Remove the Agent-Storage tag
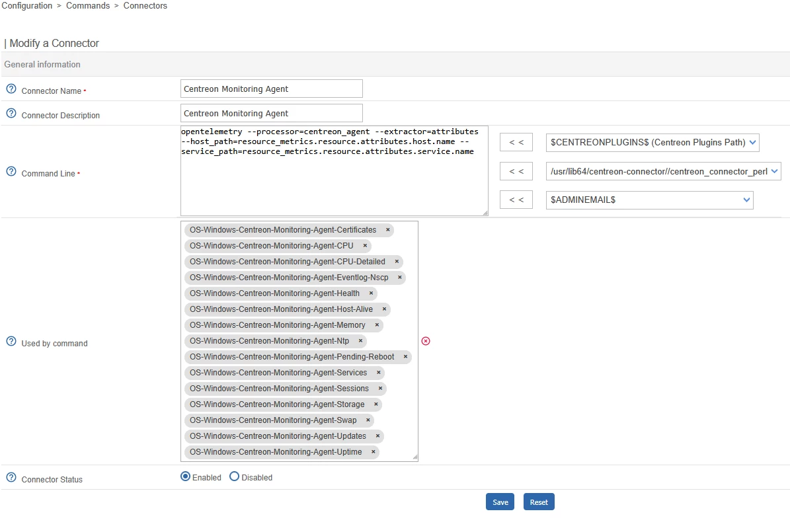Screen dimensions: 790x532 click(376, 404)
